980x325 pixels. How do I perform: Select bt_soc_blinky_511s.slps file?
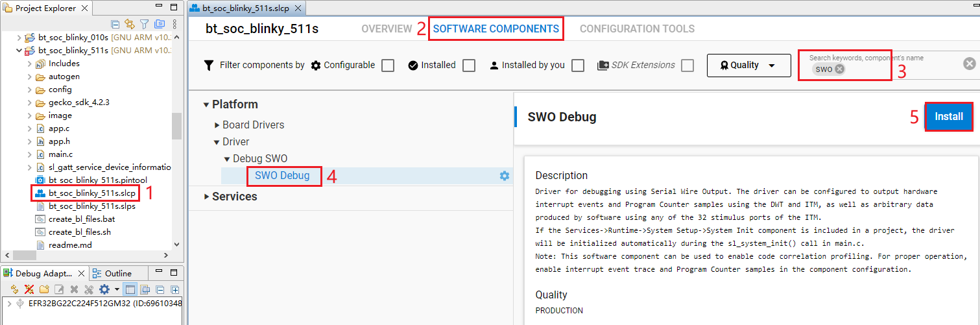92,206
